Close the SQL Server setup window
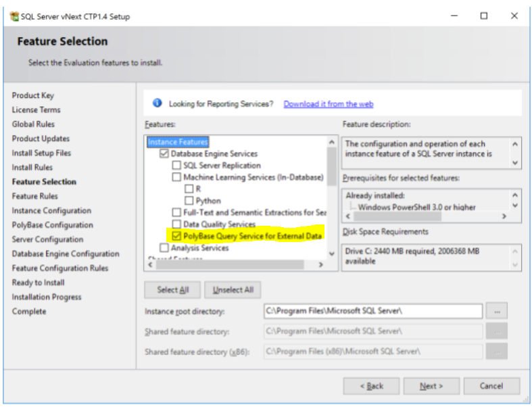This screenshot has width=532, height=407. 514,16
